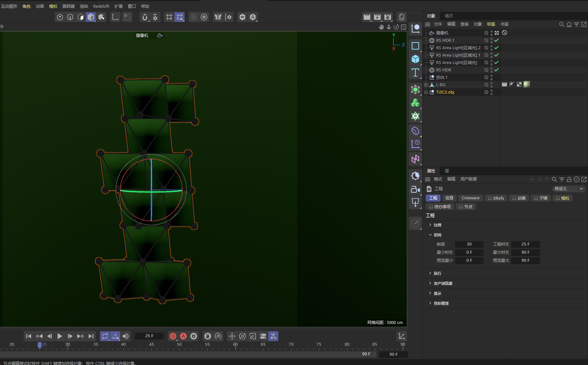This screenshot has height=365, width=588.
Task: Switch to the 场次 tab
Action: point(449,16)
